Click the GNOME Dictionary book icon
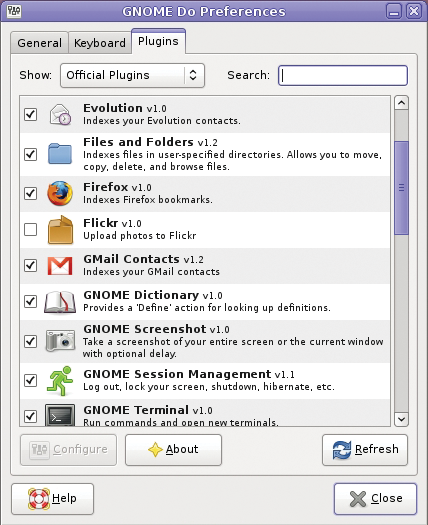The image size is (428, 525). [60, 302]
